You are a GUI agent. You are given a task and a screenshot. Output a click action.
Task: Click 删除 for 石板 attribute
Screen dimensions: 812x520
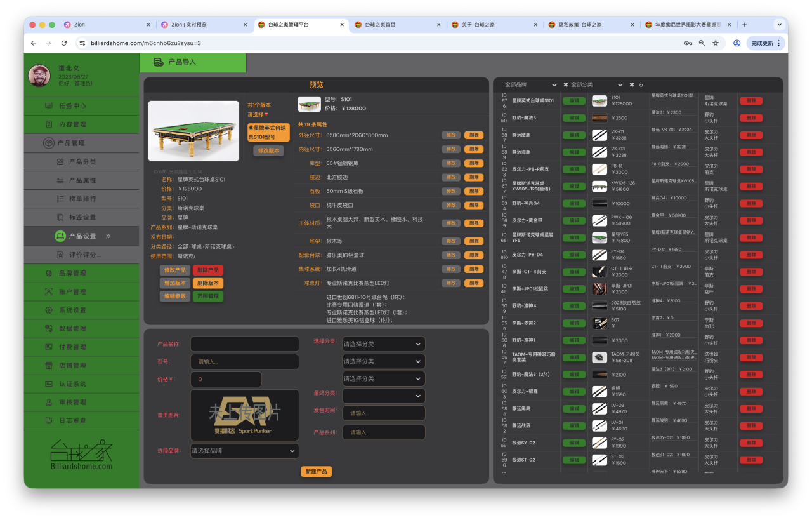pos(474,191)
